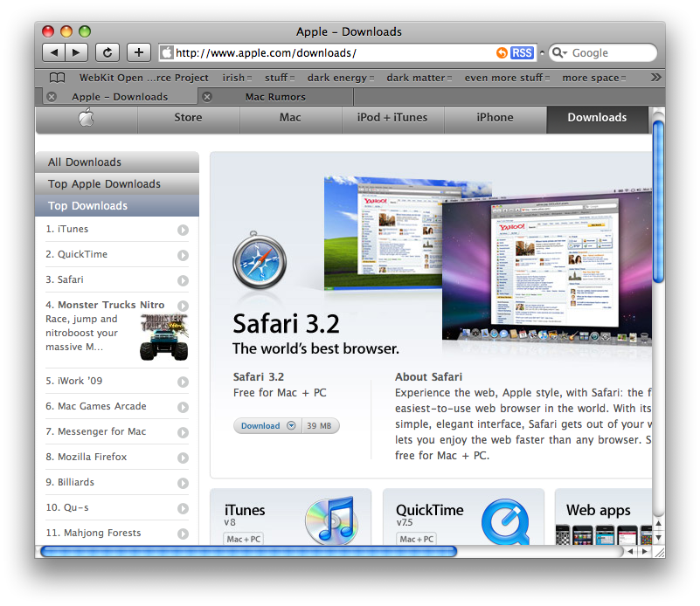The height and width of the screenshot is (606, 700).
Task: Go back with the Back arrow button
Action: 53,52
